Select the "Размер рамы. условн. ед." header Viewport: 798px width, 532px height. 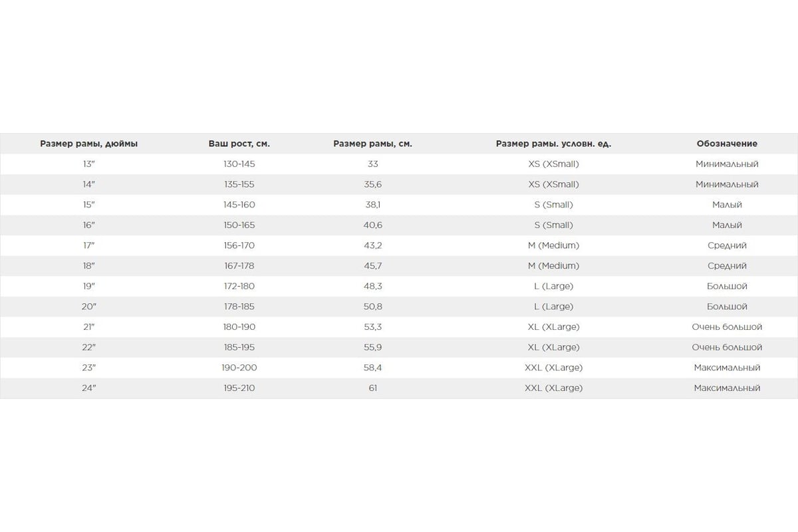point(553,144)
